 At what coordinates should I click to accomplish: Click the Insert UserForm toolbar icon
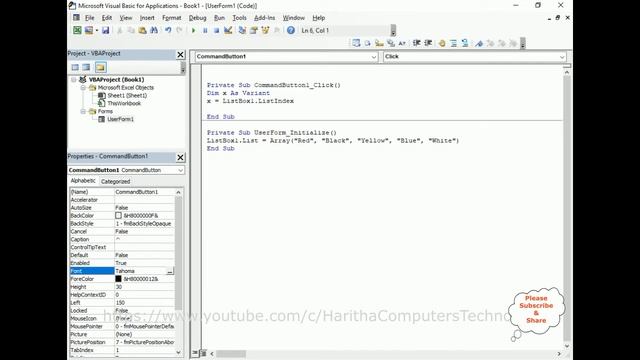pos(89,30)
